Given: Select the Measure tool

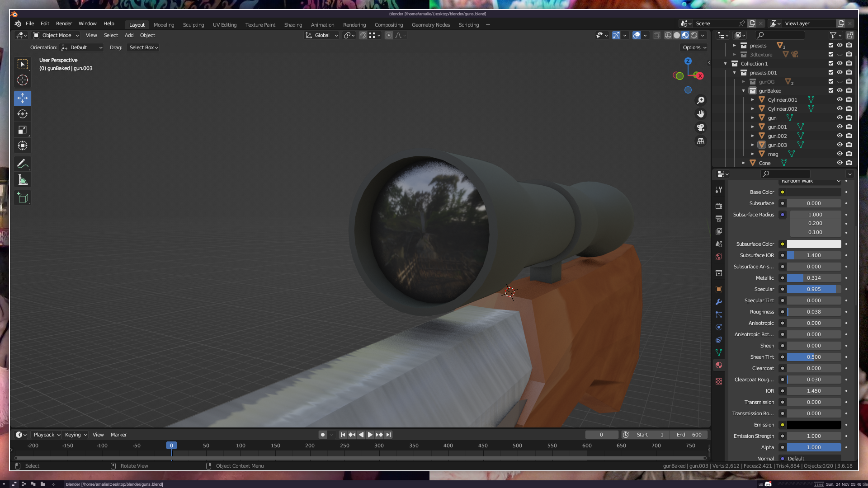Looking at the screenshot, I should click(23, 180).
